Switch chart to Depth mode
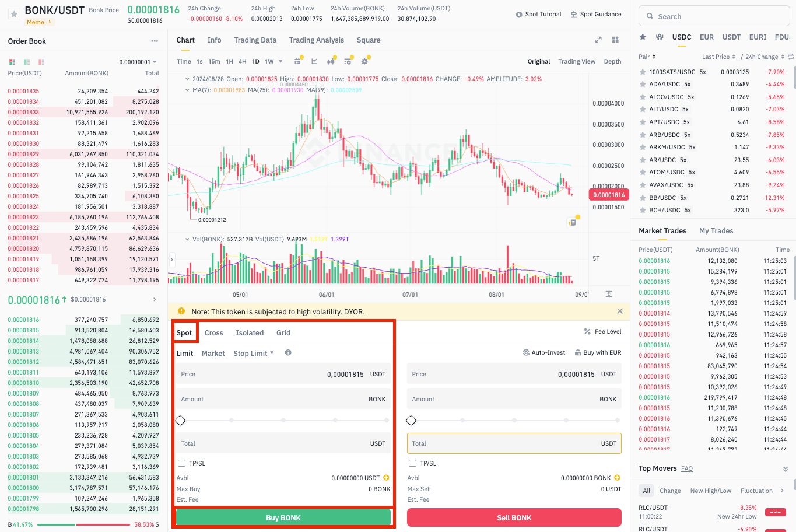 coord(612,61)
